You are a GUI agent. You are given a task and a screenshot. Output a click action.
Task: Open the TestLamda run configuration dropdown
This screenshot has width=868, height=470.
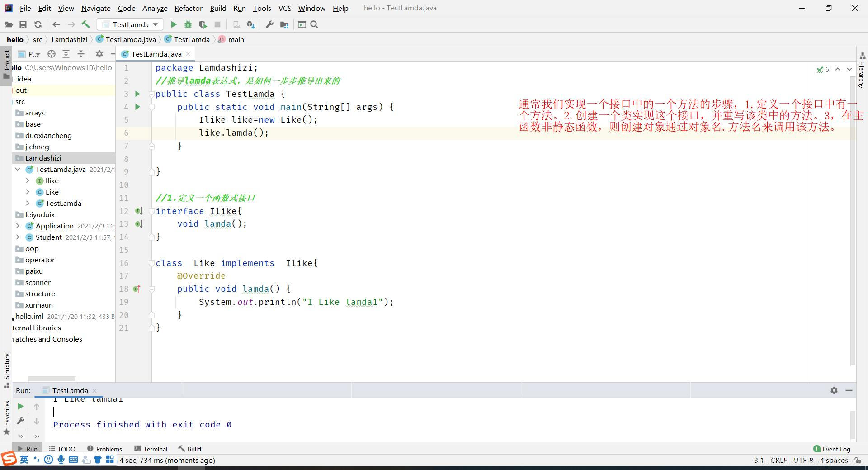click(130, 24)
